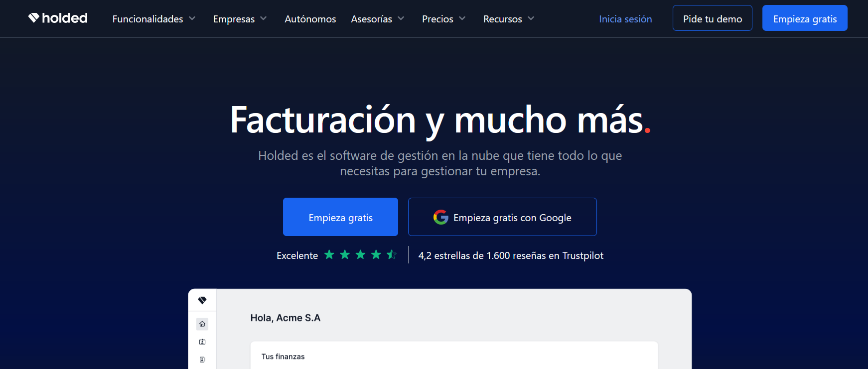Viewport: 868px width, 369px height.
Task: Click the first green Trustpilot star
Action: pos(329,255)
